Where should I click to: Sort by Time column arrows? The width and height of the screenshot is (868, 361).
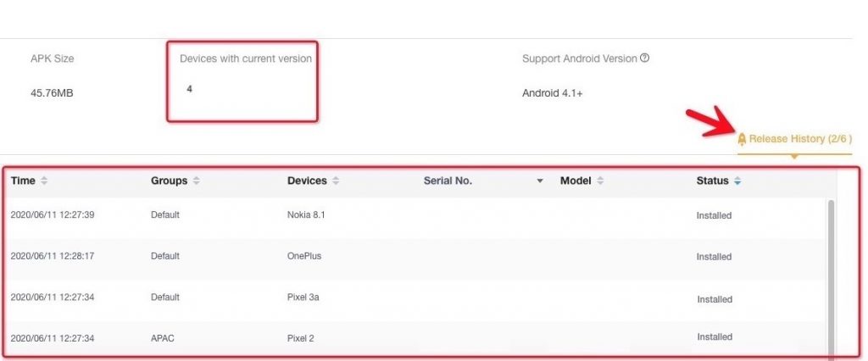tap(44, 180)
